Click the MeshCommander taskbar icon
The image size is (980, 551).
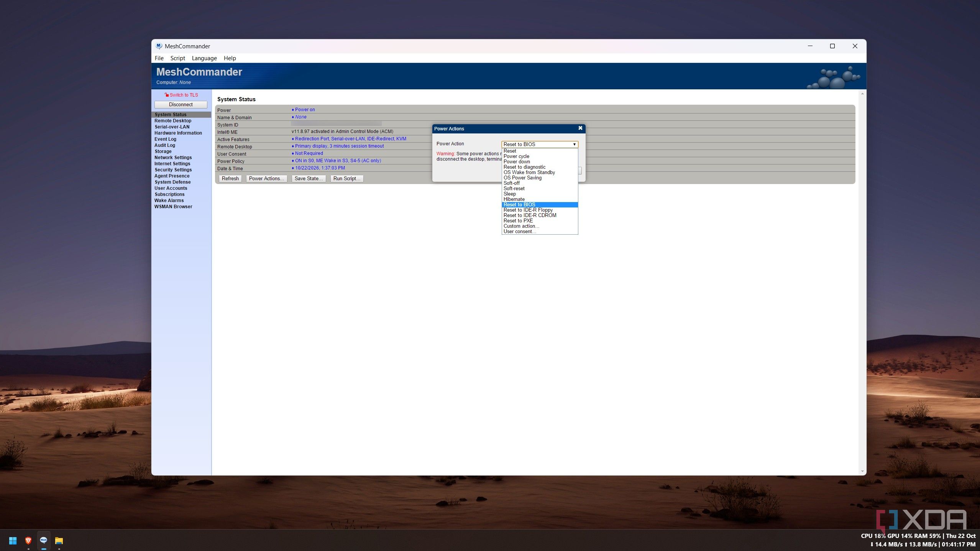click(x=43, y=540)
